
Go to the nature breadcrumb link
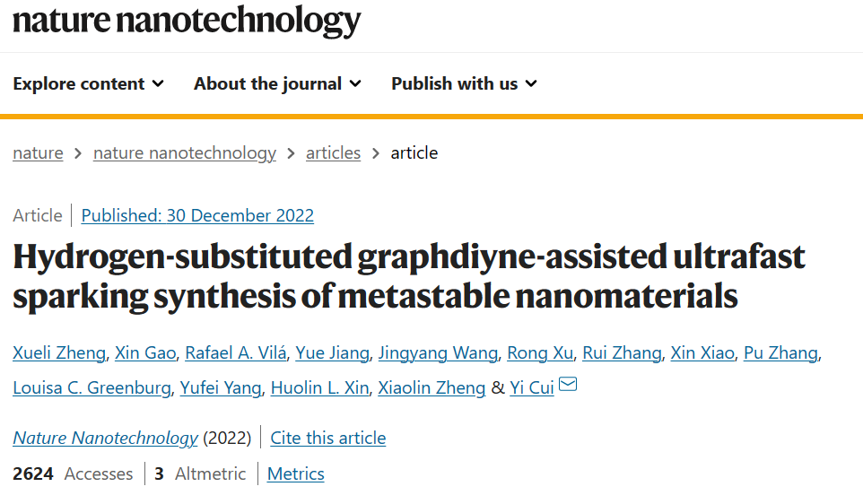[x=38, y=153]
